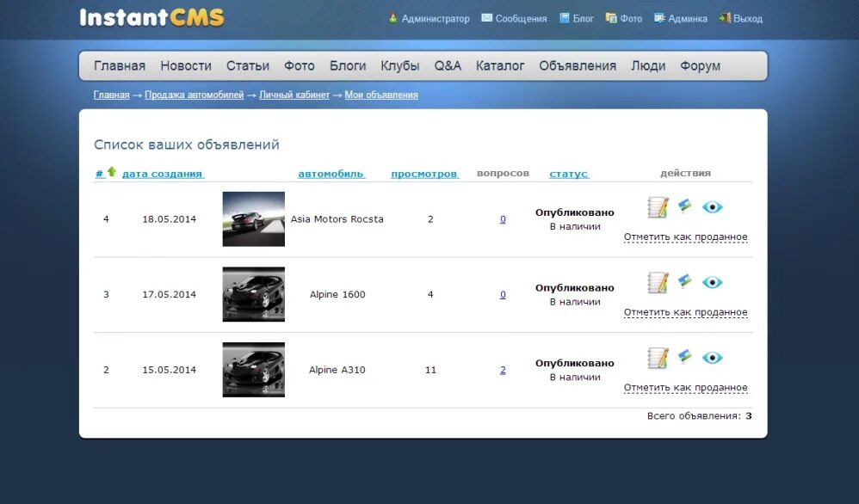The width and height of the screenshot is (859, 504).
Task: Click the edit notepad icon for Alpine A310
Action: pos(658,359)
